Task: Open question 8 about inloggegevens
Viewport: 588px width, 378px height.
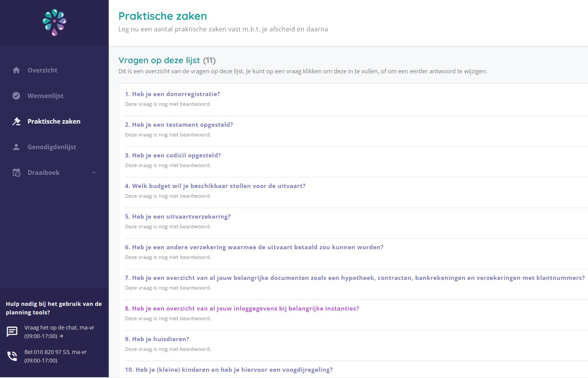Action: (242, 309)
